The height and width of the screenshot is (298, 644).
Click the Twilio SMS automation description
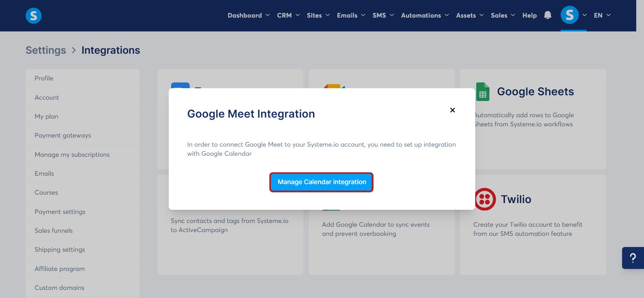pos(528,229)
